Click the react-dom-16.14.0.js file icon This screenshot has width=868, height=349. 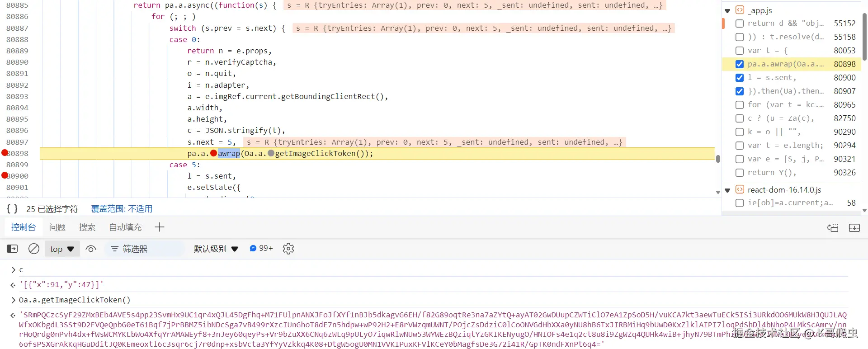[x=740, y=189]
